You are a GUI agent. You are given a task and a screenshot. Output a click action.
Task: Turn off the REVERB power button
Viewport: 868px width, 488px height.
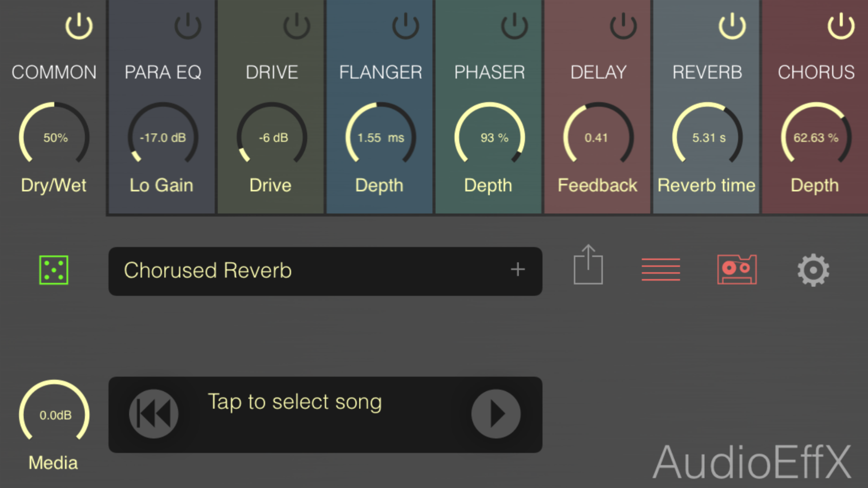(732, 26)
